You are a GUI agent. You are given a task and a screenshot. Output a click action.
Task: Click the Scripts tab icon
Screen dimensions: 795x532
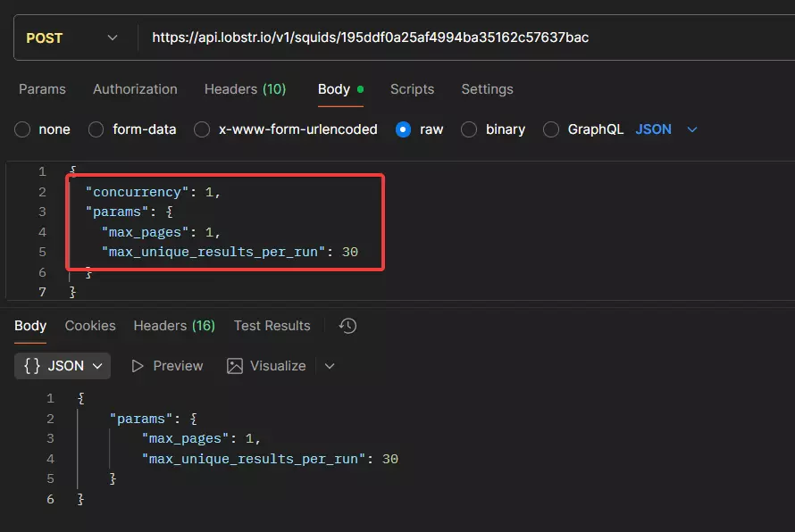[413, 89]
